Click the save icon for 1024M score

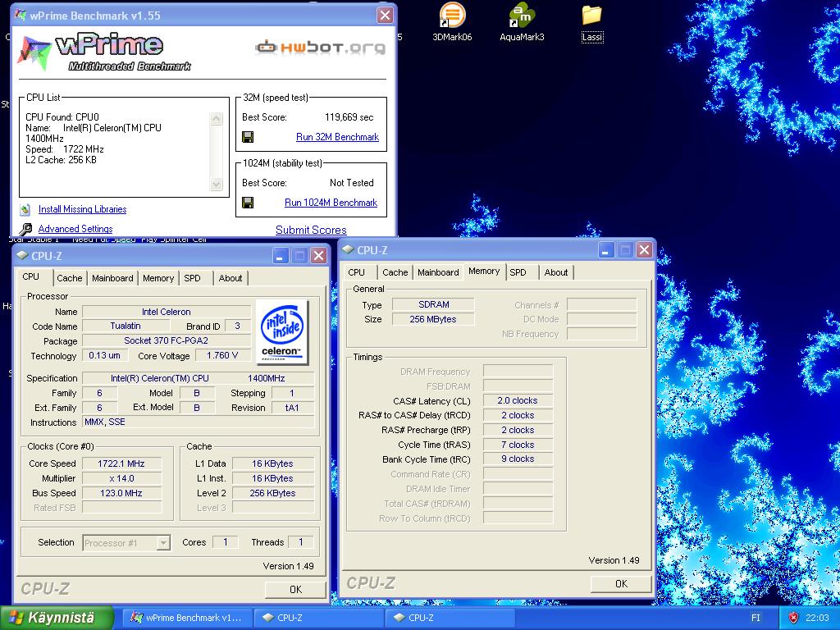(x=248, y=203)
